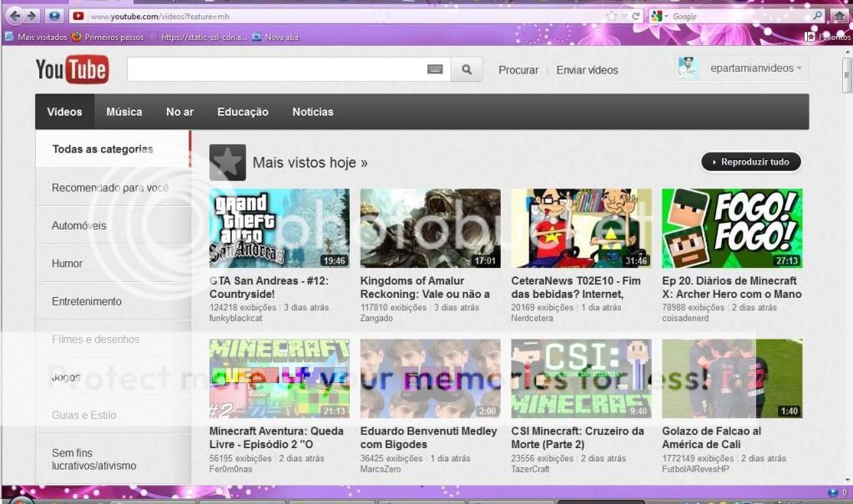Screen dimensions: 853x504
Task: Switch to the Música tab
Action: click(124, 112)
